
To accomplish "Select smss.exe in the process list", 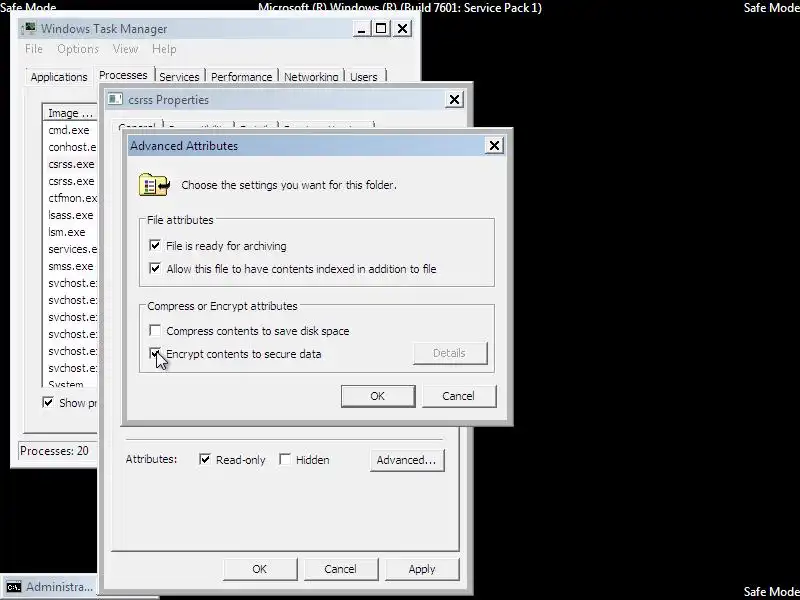I will [70, 266].
